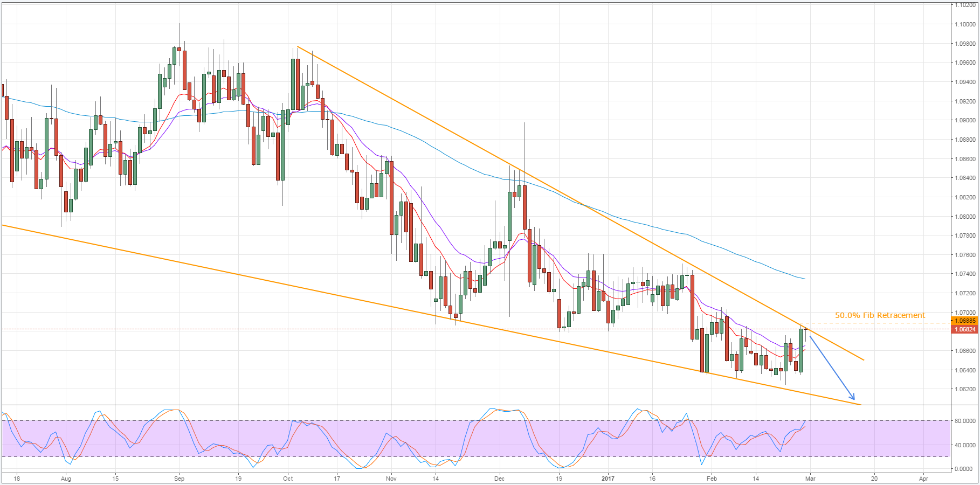Screen dimensions: 980x485
Task: Select the upper orange descending trendline
Action: (581, 204)
